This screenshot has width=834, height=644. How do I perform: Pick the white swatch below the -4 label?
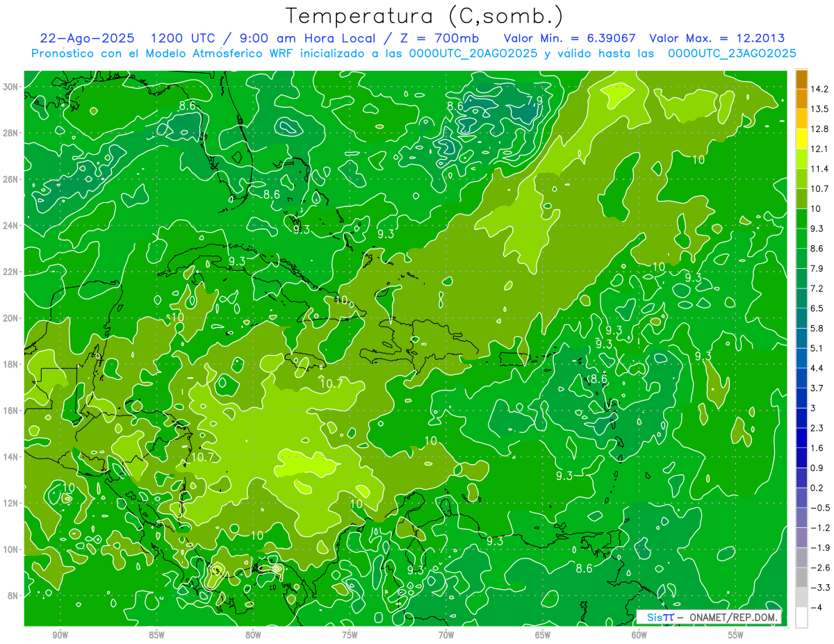(x=801, y=618)
